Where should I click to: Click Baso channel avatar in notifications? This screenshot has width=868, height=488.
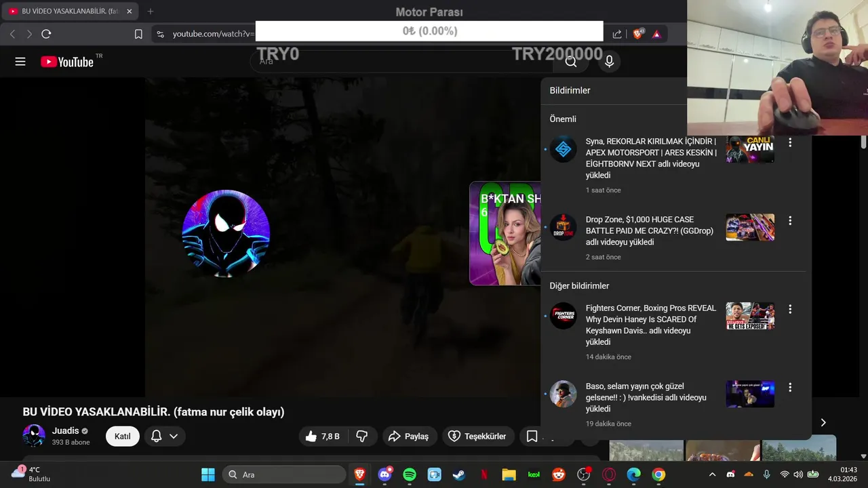(563, 394)
